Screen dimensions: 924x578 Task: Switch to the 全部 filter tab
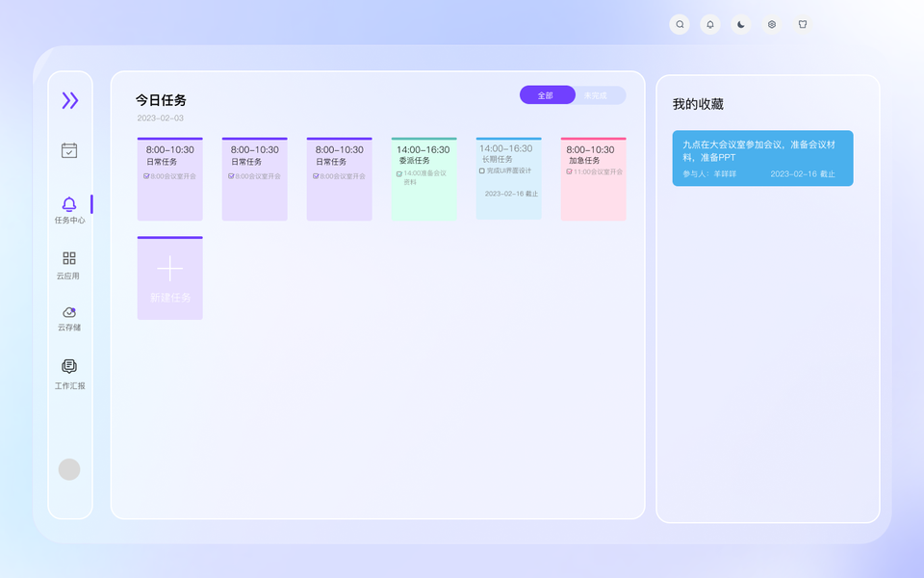click(547, 95)
